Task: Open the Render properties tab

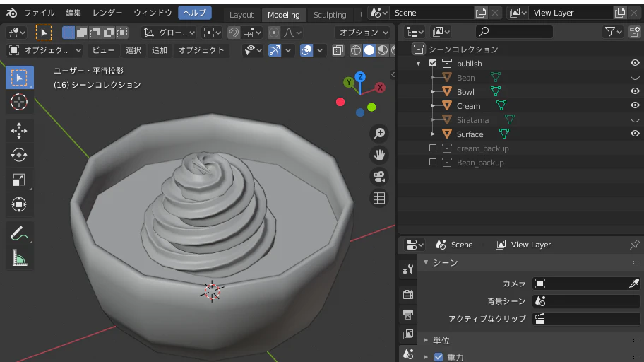Action: tap(408, 293)
